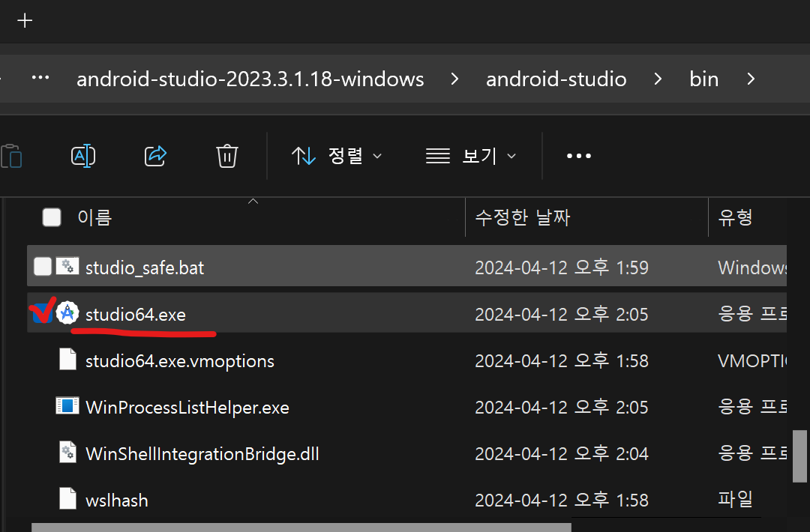Select the WinProcessListHelper.exe file name
This screenshot has height=532, width=810.
pos(187,407)
